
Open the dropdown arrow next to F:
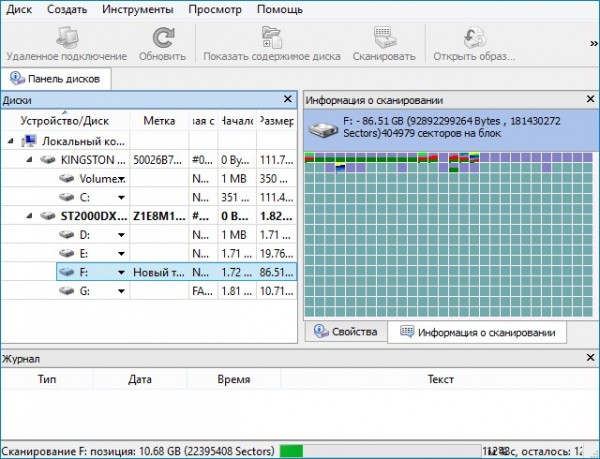[x=121, y=273]
